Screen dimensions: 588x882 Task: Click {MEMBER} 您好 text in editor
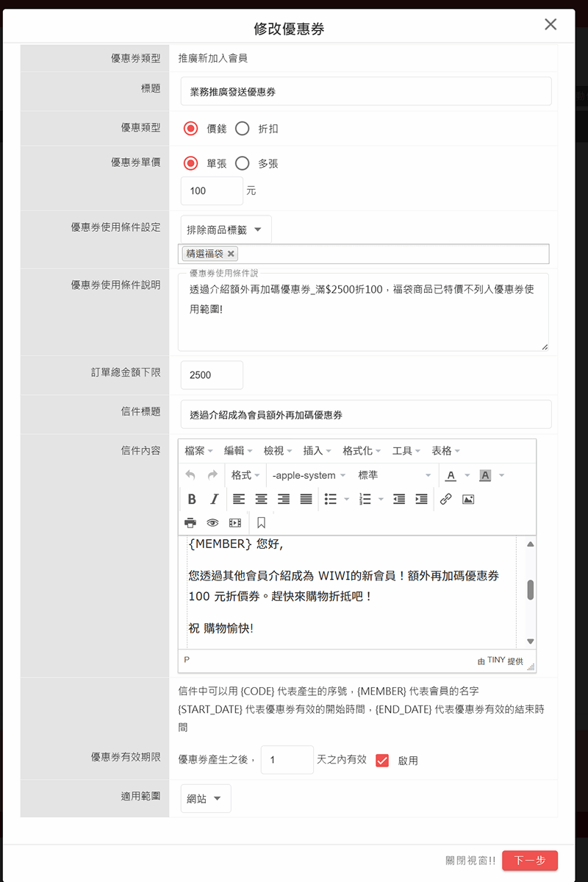(x=236, y=544)
